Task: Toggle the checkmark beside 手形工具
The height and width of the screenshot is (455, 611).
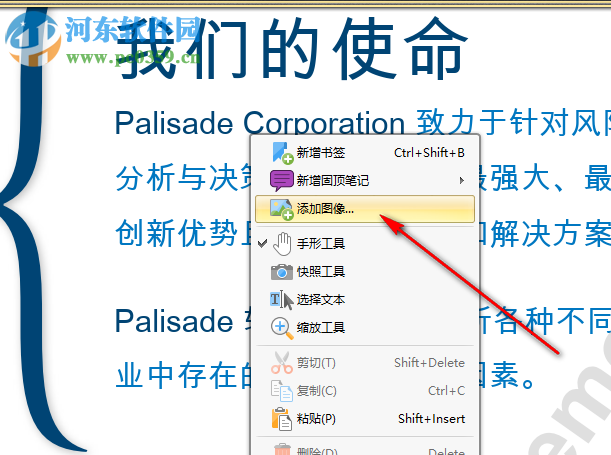Action: (263, 243)
